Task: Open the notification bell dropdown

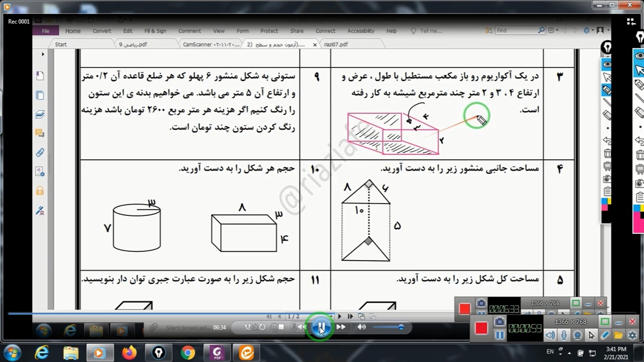Action: (587, 31)
